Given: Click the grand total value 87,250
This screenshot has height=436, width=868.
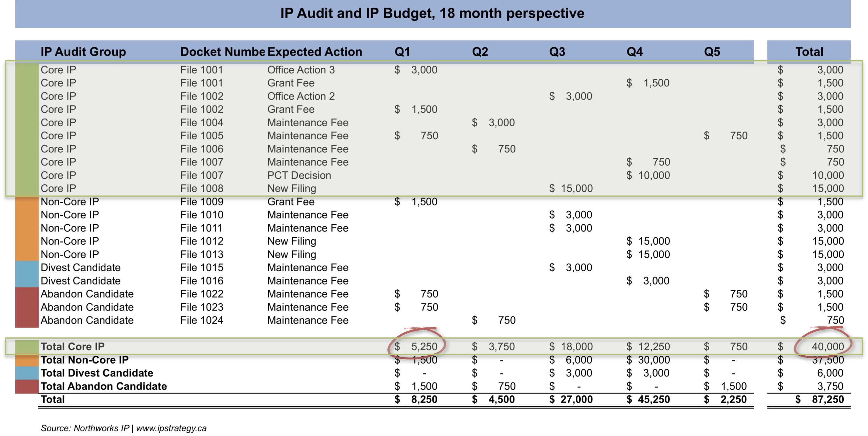Looking at the screenshot, I should coord(827,399).
